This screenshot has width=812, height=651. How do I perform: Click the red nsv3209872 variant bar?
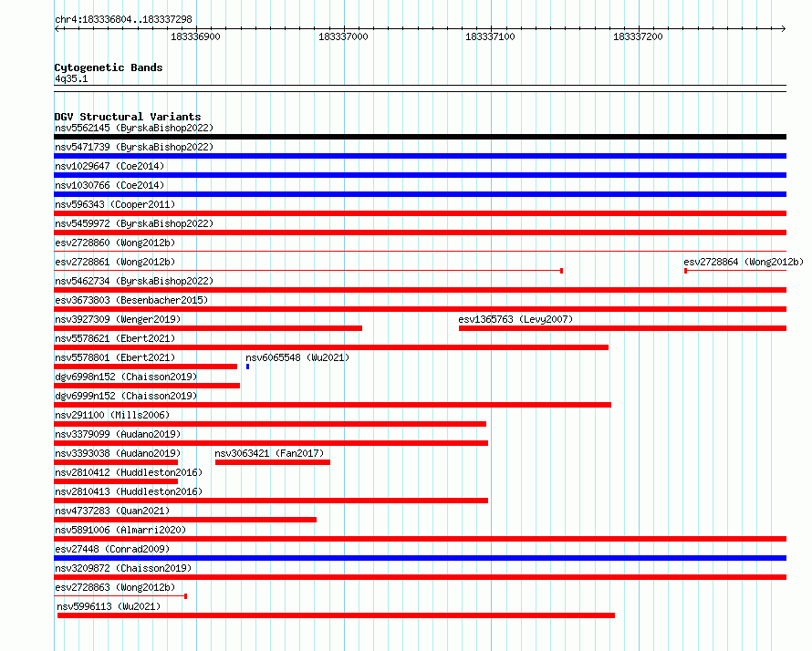pos(420,577)
